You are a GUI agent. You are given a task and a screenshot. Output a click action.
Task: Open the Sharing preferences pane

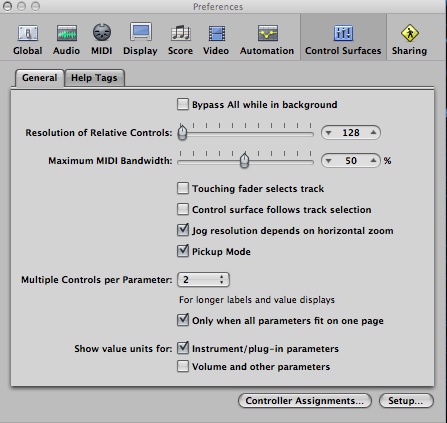pos(409,40)
